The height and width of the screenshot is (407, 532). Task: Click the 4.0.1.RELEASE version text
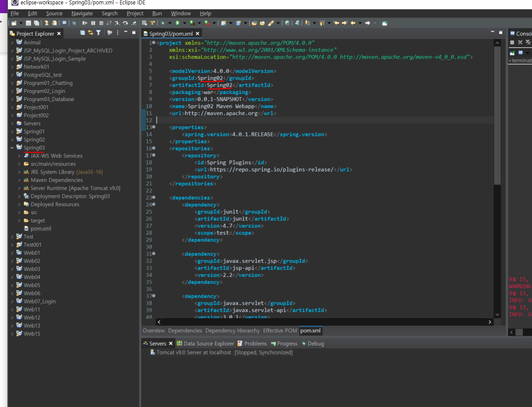click(x=252, y=134)
